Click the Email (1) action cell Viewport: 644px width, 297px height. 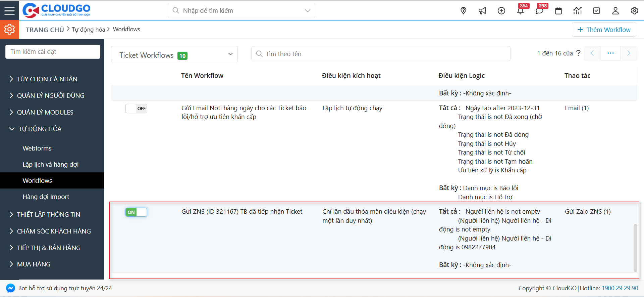pos(577,108)
